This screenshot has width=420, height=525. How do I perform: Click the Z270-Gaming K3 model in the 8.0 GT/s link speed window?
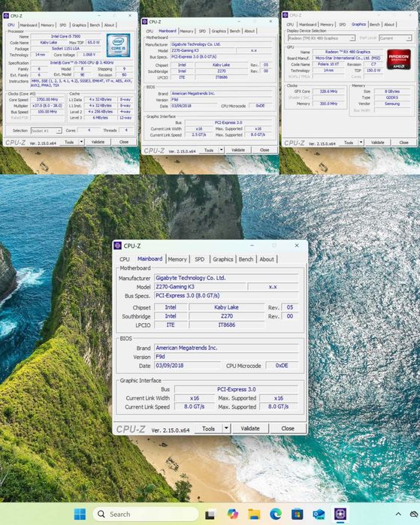(201, 287)
